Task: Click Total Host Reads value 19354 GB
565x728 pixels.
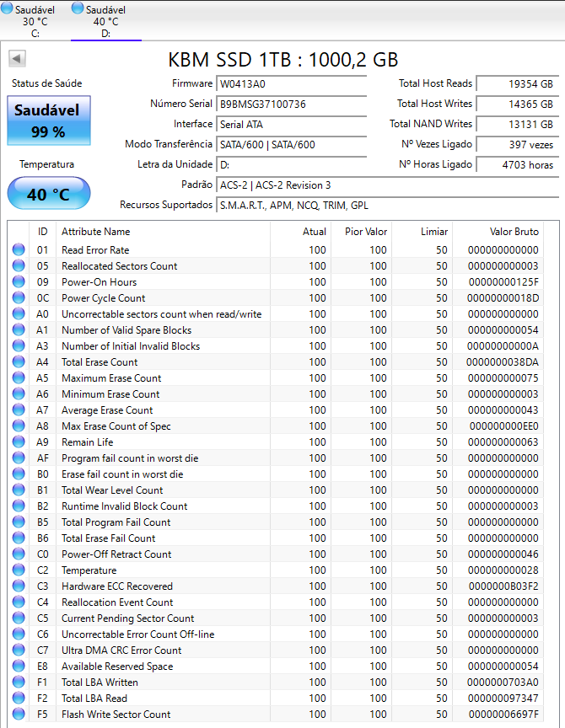Action: tap(518, 84)
